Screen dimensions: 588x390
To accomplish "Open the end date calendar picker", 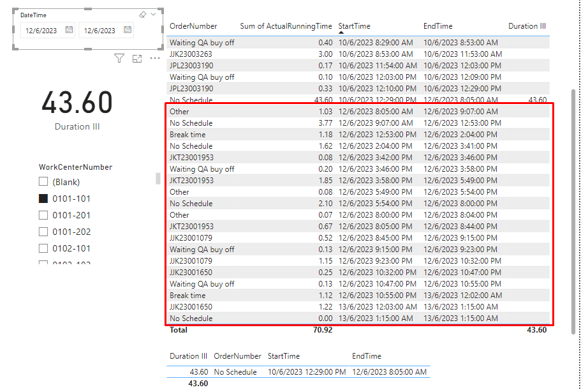I will 128,29.
